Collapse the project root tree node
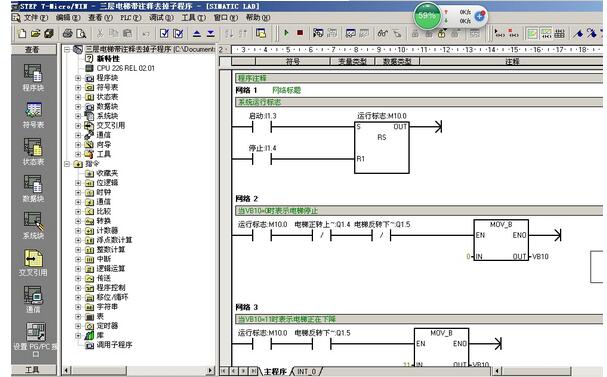This screenshot has width=607, height=377. point(67,49)
